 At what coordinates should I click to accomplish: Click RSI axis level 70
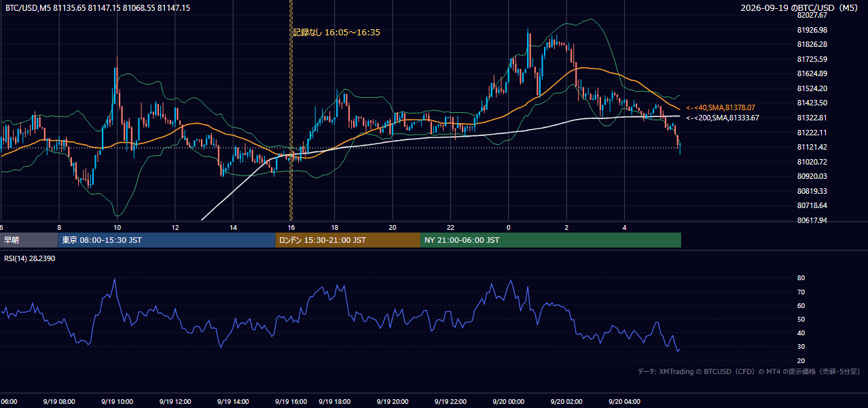[801, 292]
